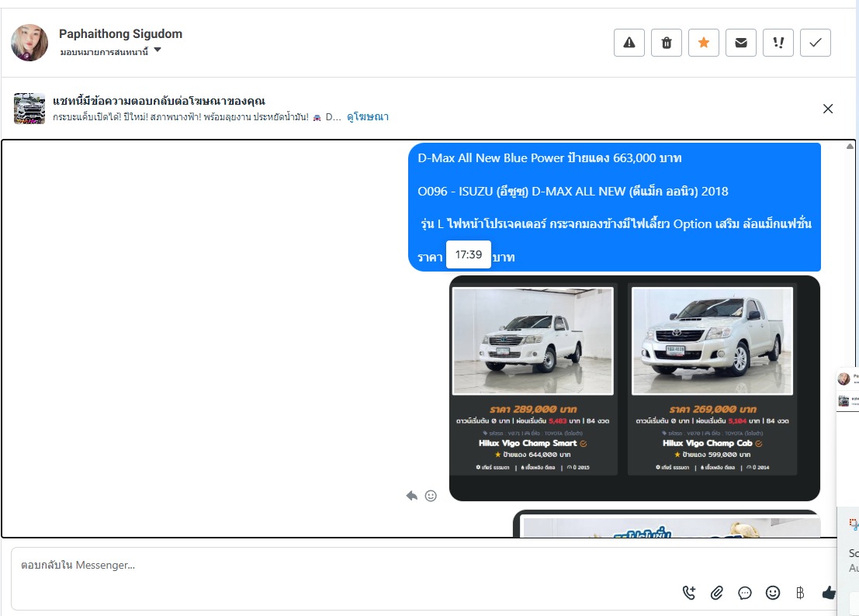Open the emoji picker smiley icon

[772, 593]
